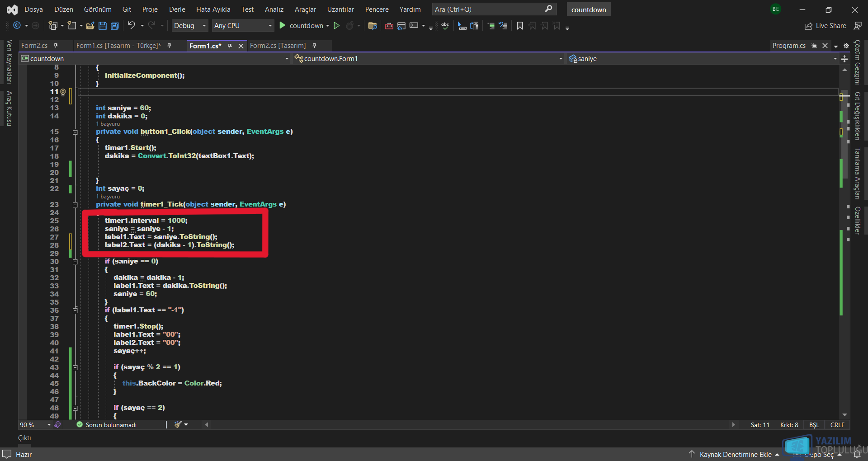Image resolution: width=868 pixels, height=461 pixels.
Task: Toggle pin on Form1.cs [Tasarım - Türkçe] tab
Action: coord(169,46)
